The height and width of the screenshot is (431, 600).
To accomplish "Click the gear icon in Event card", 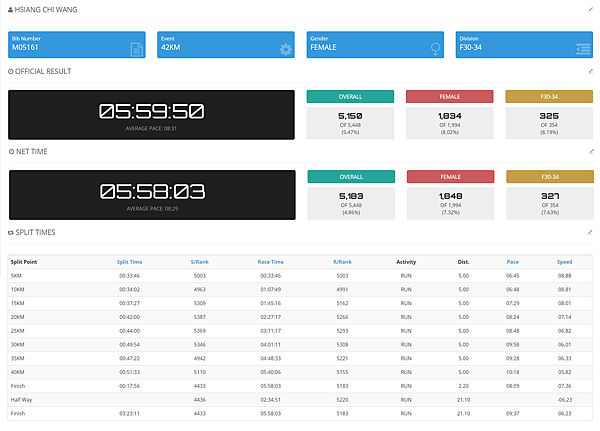I will click(286, 49).
